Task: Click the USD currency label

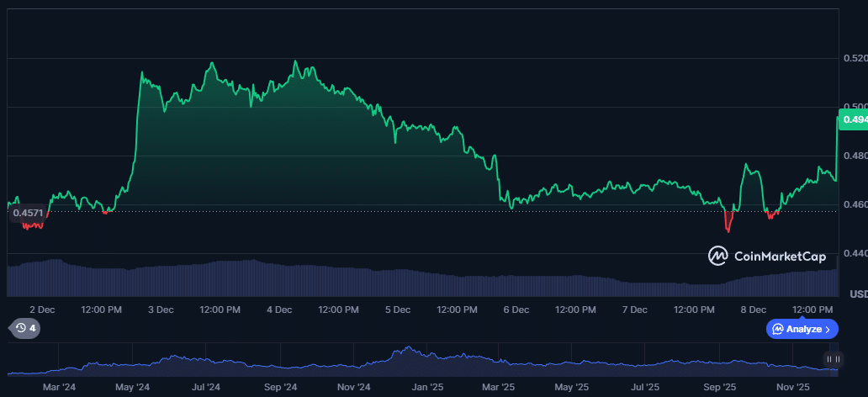Action: (x=858, y=294)
